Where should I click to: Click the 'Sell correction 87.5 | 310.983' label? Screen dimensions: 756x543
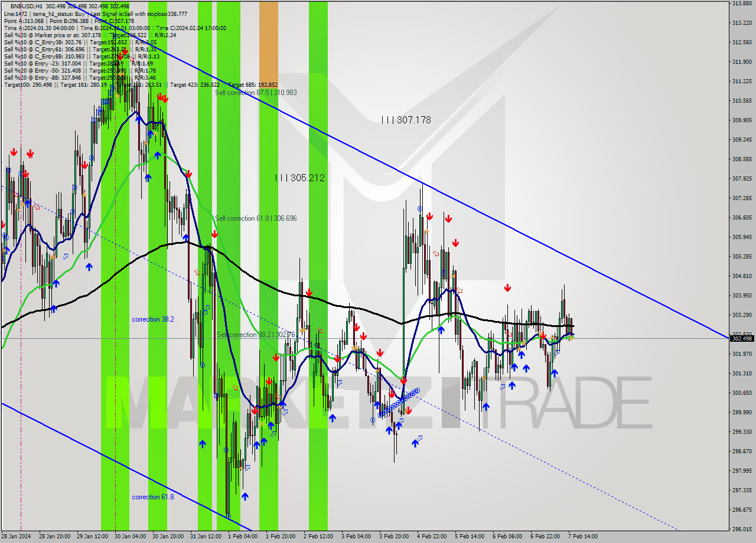[x=256, y=93]
